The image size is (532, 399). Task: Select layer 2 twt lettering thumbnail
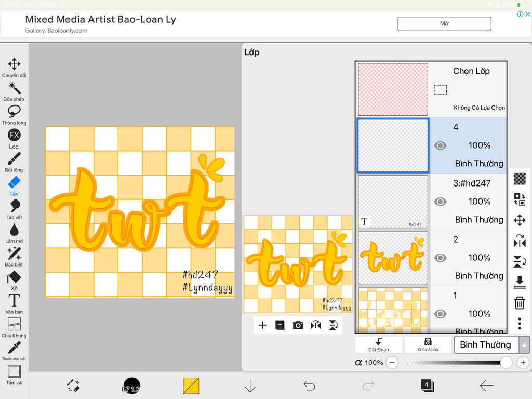[x=393, y=258]
